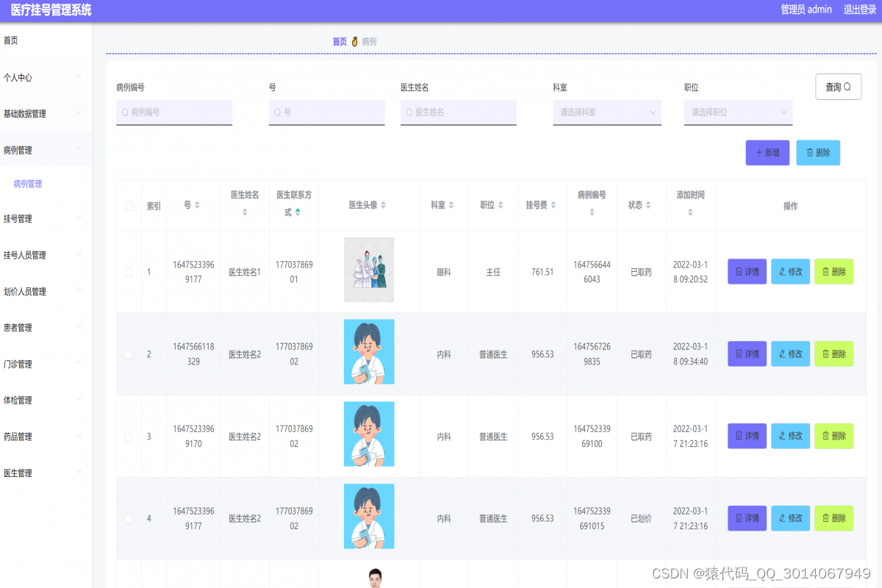Sort by 科室 column sort icon
Viewport: 882px width, 588px height.
[x=451, y=205]
